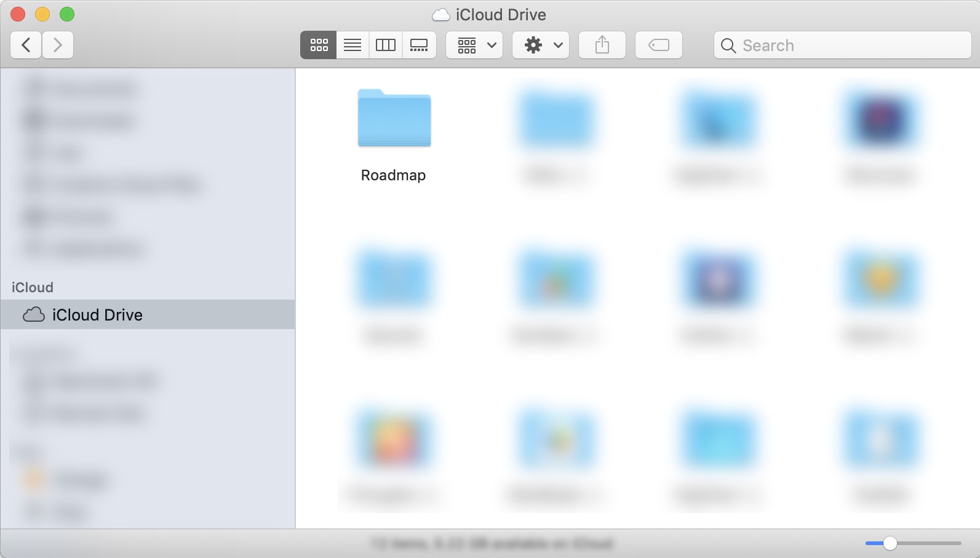Switch to column view mode
The image size is (980, 558).
pyautogui.click(x=386, y=45)
